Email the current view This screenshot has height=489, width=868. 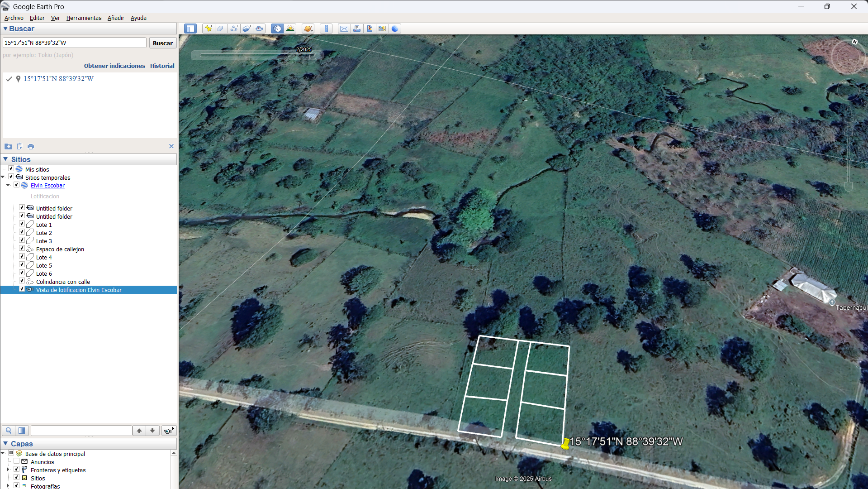pyautogui.click(x=344, y=28)
